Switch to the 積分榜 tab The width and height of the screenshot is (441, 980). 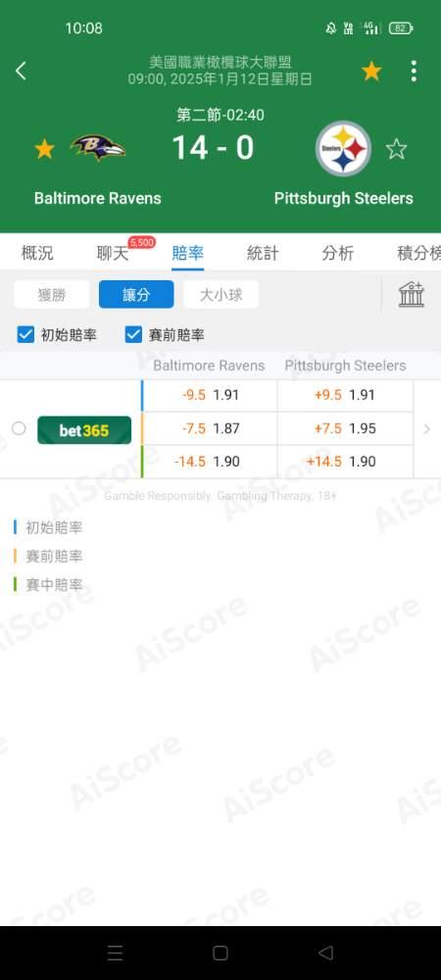click(418, 253)
